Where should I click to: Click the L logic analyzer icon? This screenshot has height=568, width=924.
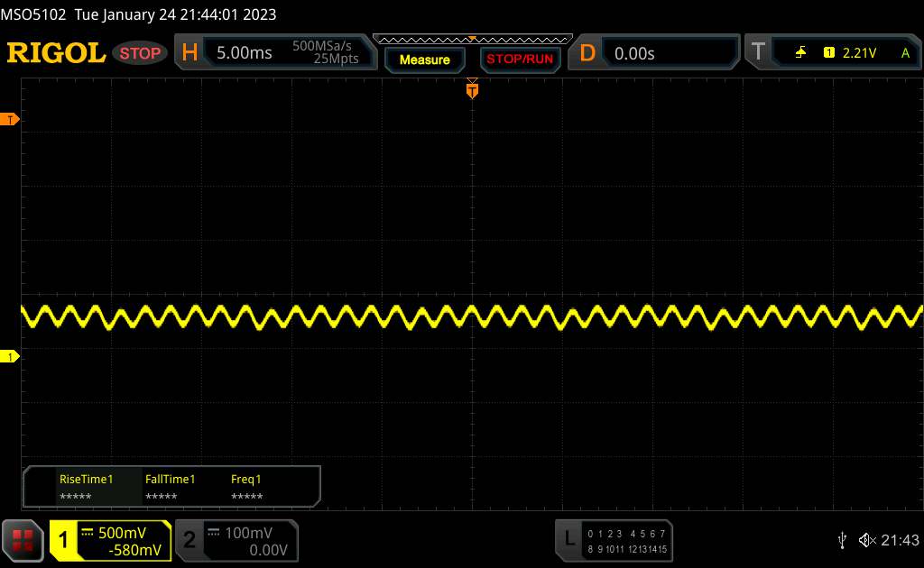tap(568, 539)
